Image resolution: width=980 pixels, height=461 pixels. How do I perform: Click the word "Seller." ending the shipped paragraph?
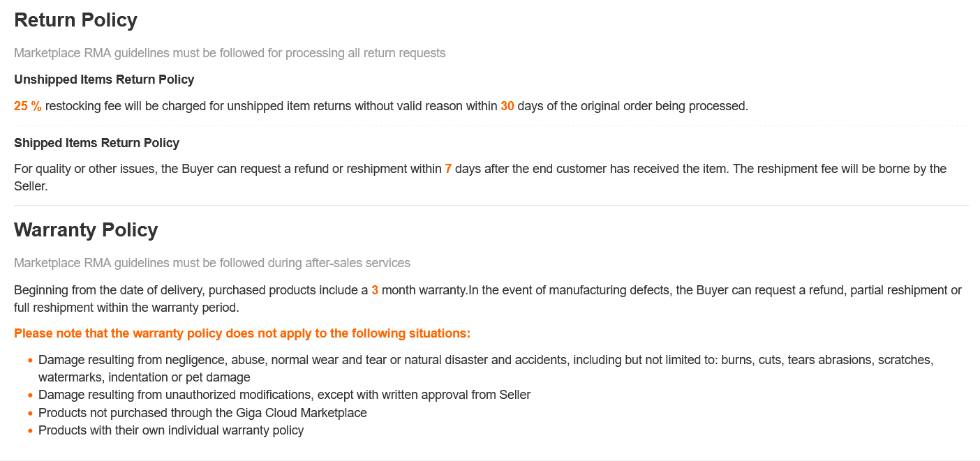[x=31, y=187]
